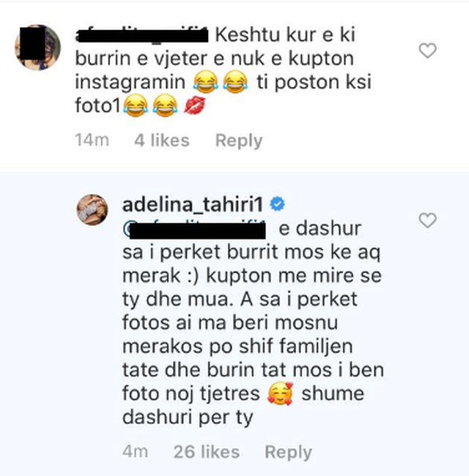Like adelina_tahiri1's reply with heart icon
Screen dimensions: 469x476
pos(428,220)
